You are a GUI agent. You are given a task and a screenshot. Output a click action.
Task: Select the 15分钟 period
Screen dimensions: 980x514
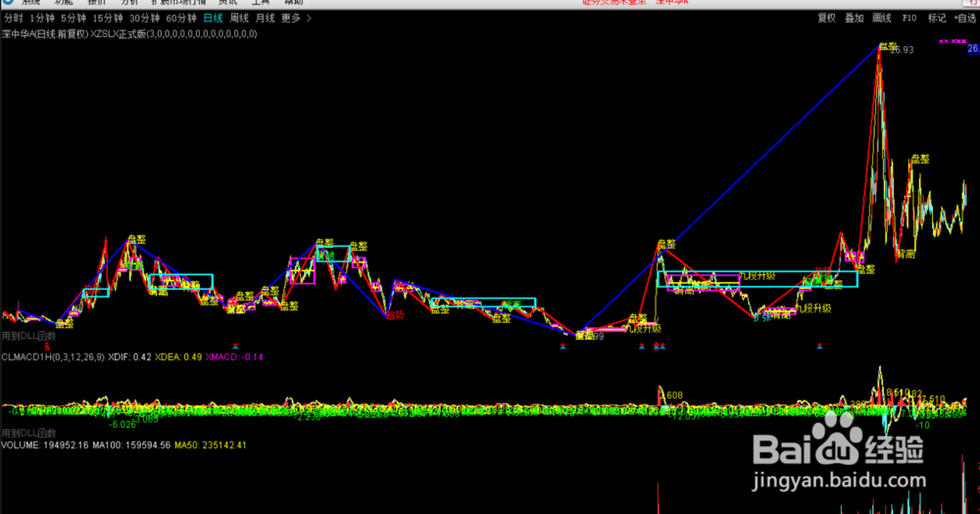point(108,18)
